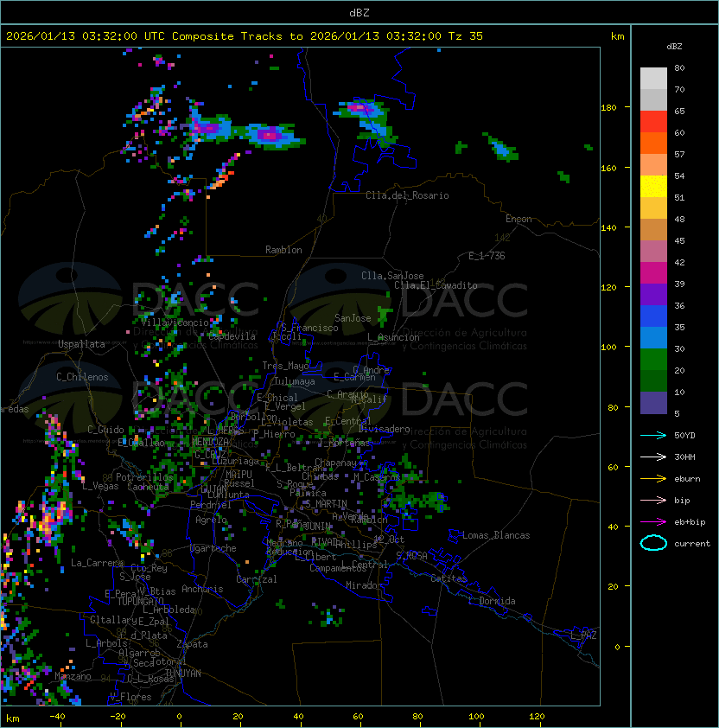Click the '50YD' legend label
Viewport: 719px width, 728px height.
tap(684, 435)
